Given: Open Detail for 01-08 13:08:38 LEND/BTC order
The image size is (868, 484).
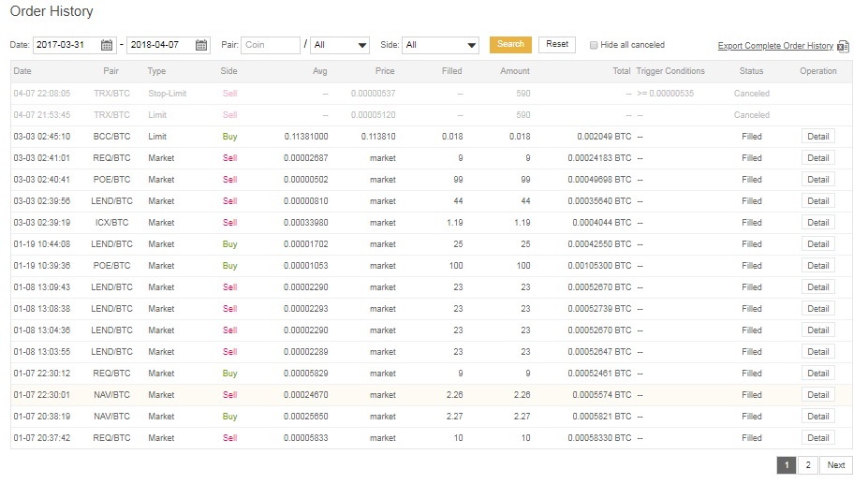Looking at the screenshot, I should coord(817,308).
